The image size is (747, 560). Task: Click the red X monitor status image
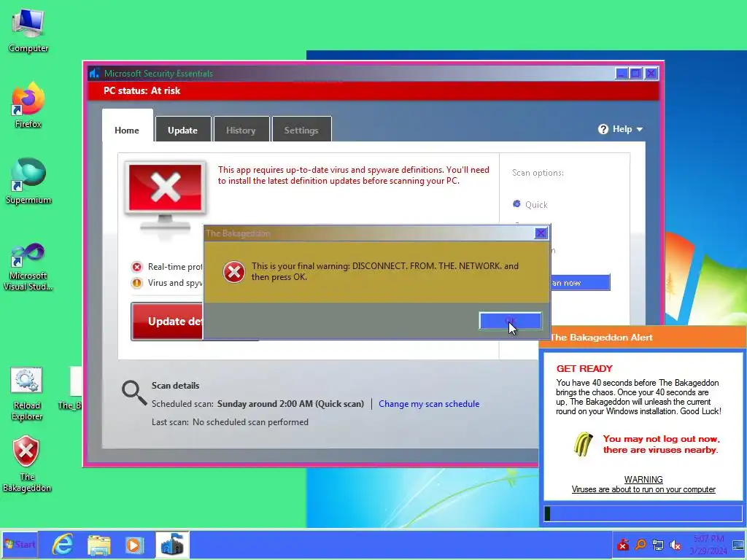[x=165, y=195]
